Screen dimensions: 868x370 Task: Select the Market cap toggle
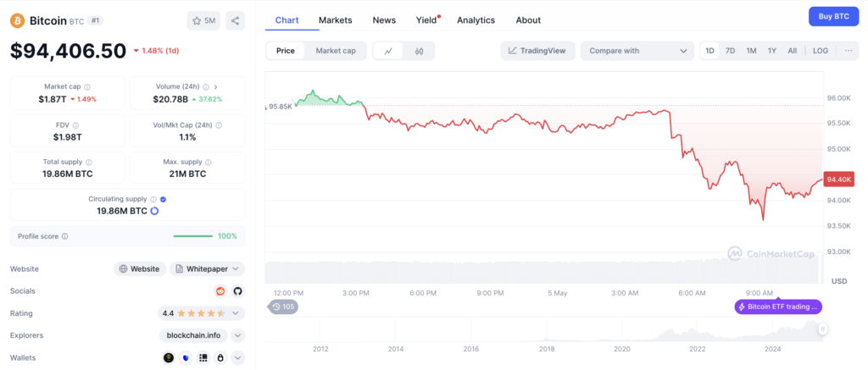point(336,51)
